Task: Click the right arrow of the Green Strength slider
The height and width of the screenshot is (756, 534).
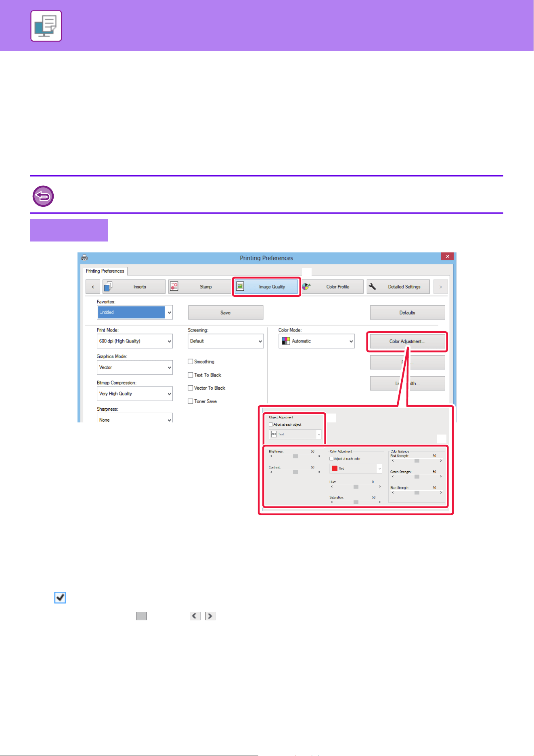Action: pos(441,477)
